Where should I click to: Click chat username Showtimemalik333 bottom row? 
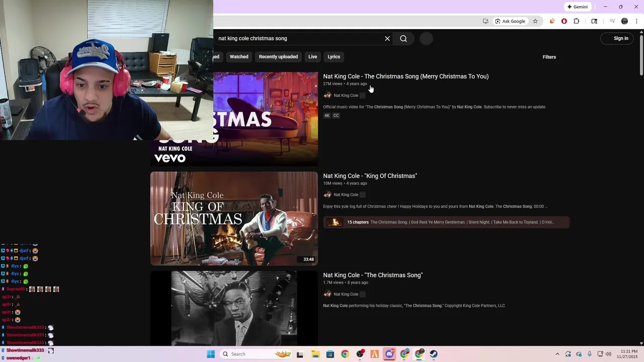(25, 350)
